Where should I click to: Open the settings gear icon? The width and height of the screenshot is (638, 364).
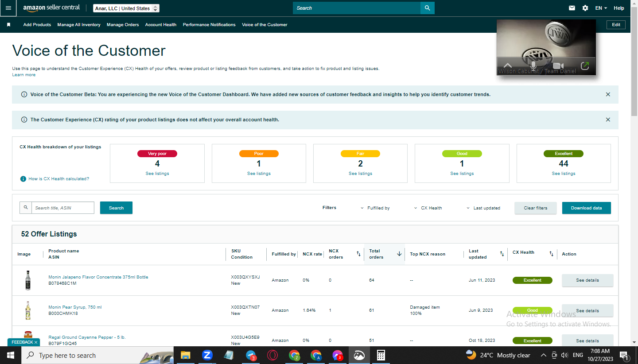pyautogui.click(x=585, y=8)
